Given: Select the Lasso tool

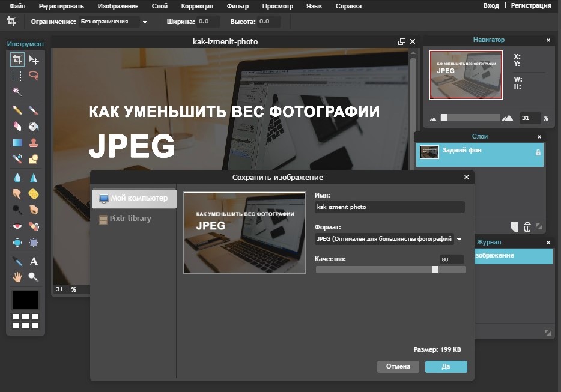Looking at the screenshot, I should point(34,76).
